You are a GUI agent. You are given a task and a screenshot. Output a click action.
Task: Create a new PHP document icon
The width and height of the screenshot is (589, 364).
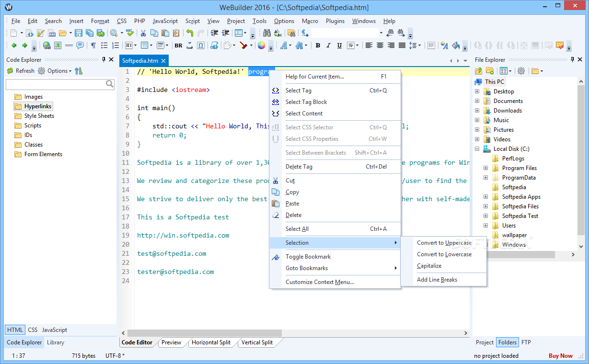coord(51,33)
